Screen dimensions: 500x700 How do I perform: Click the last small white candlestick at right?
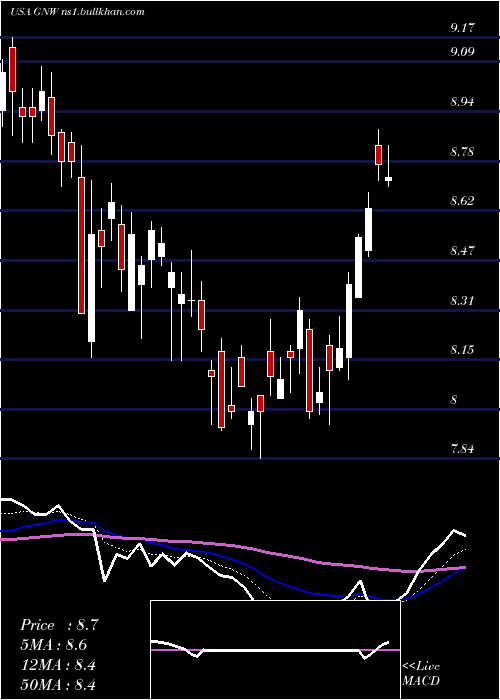[388, 179]
